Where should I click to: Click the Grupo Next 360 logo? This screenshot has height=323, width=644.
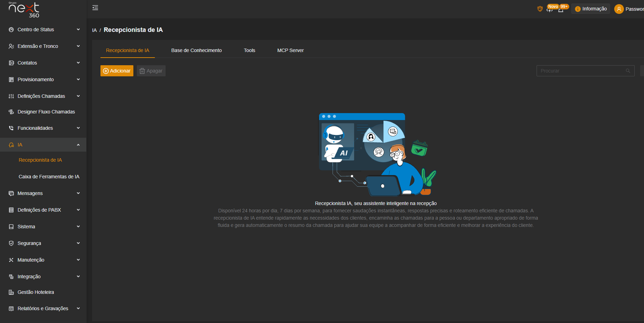point(24,9)
